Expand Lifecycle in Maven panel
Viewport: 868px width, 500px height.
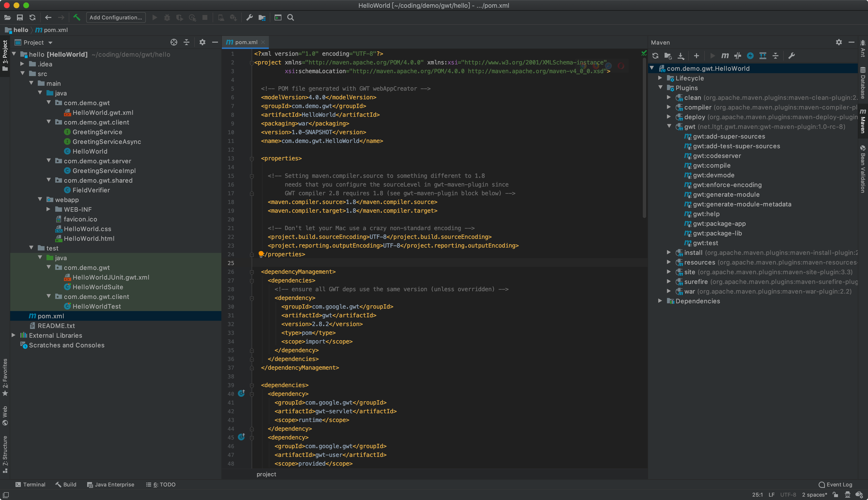[x=660, y=78]
